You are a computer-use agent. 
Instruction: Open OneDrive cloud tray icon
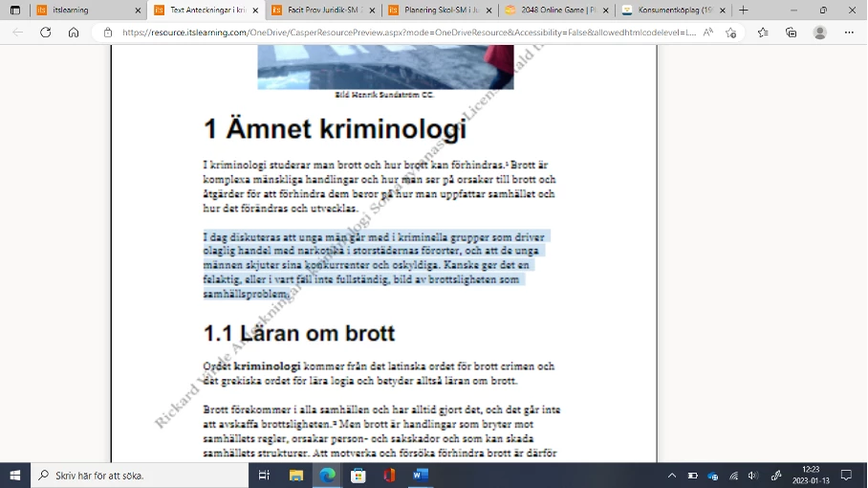pos(713,476)
